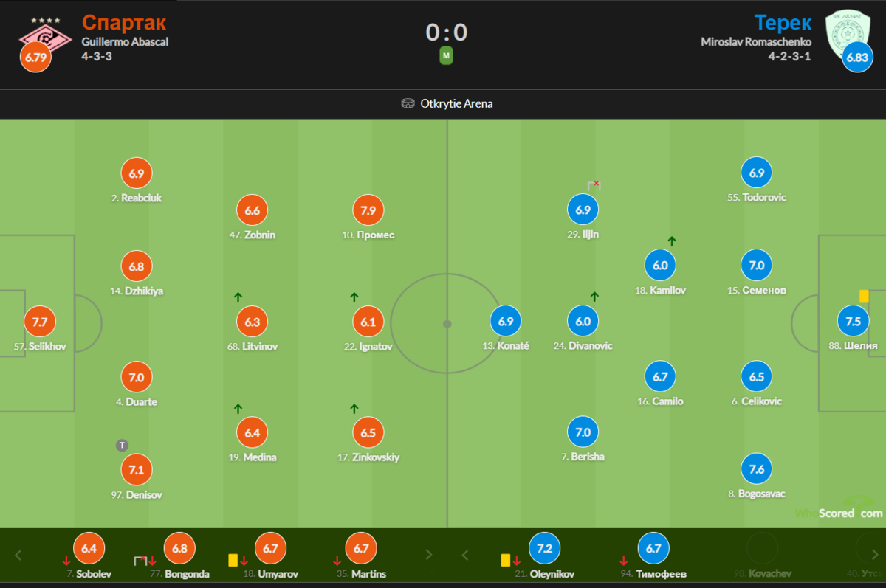Click the red substituted-off arrow beside Sobolev
Viewport: 886px width, 588px height.
[x=66, y=561]
